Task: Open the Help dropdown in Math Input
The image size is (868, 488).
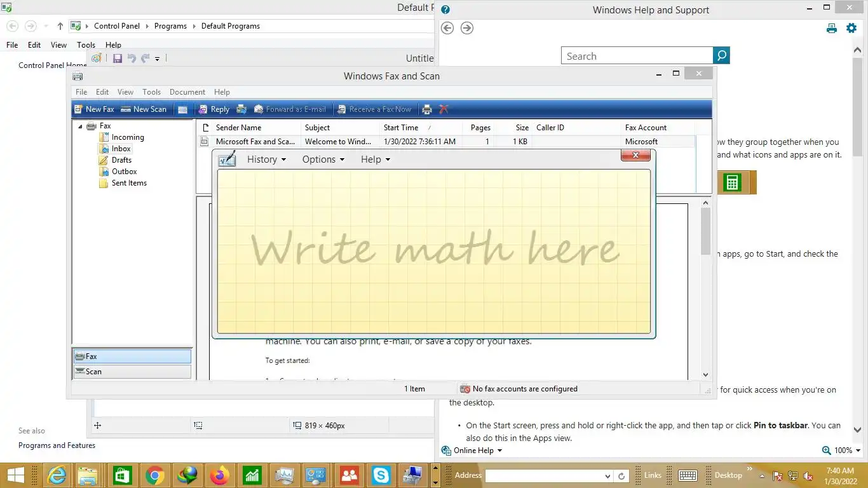Action: (375, 159)
